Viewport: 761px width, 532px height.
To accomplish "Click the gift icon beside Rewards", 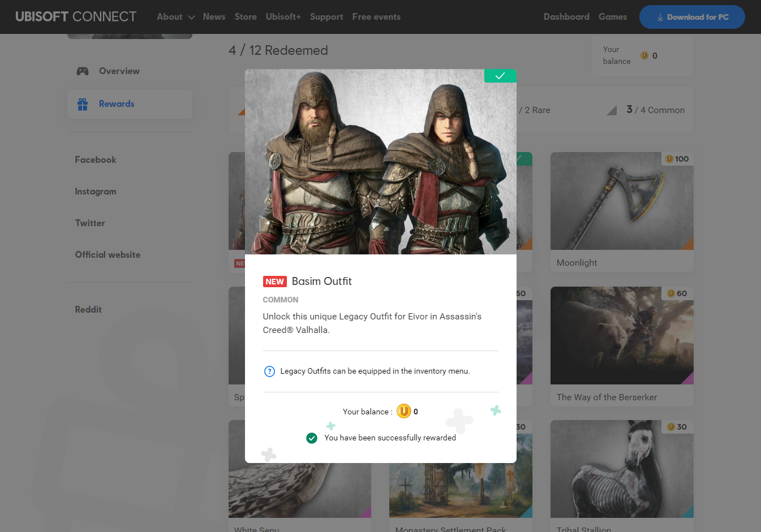I will tap(83, 104).
